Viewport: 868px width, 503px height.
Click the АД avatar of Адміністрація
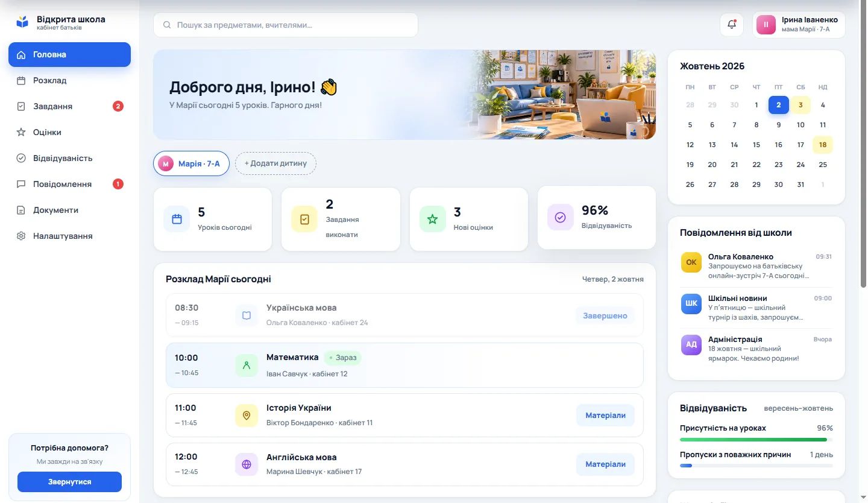click(691, 344)
